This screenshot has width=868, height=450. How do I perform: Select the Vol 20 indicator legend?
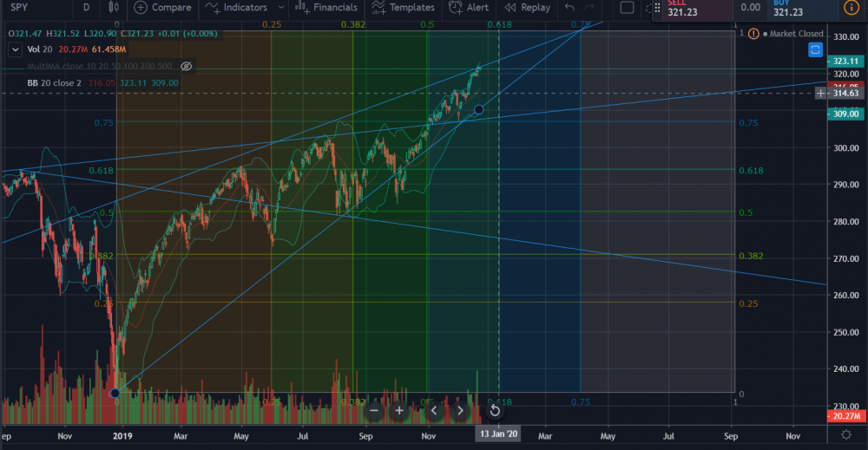pos(40,49)
